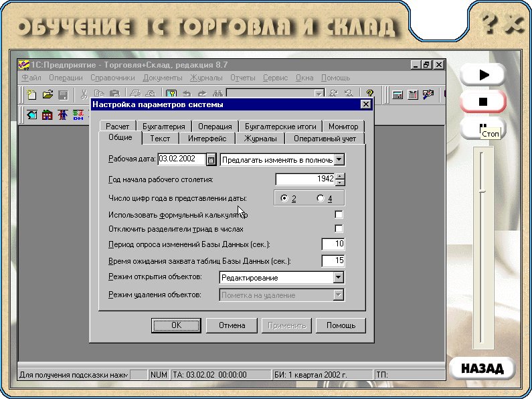Click the Помощь button in dialog
The width and height of the screenshot is (532, 399).
(x=341, y=325)
